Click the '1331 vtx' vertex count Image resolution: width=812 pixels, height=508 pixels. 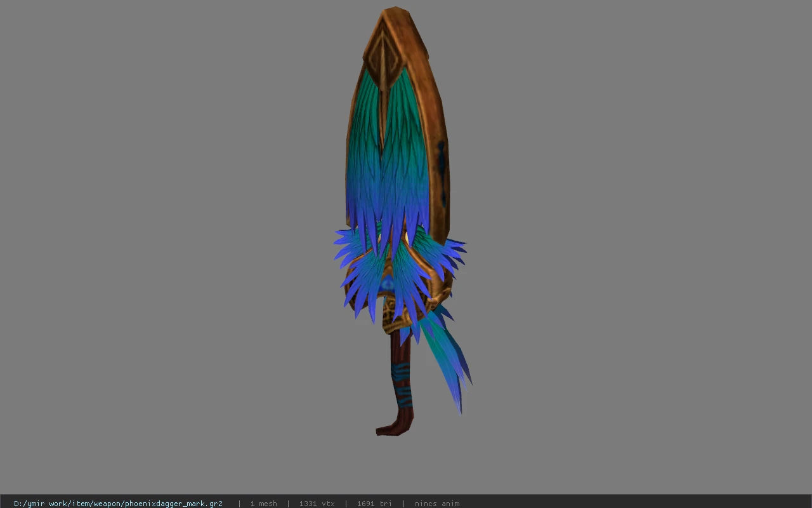tap(317, 504)
